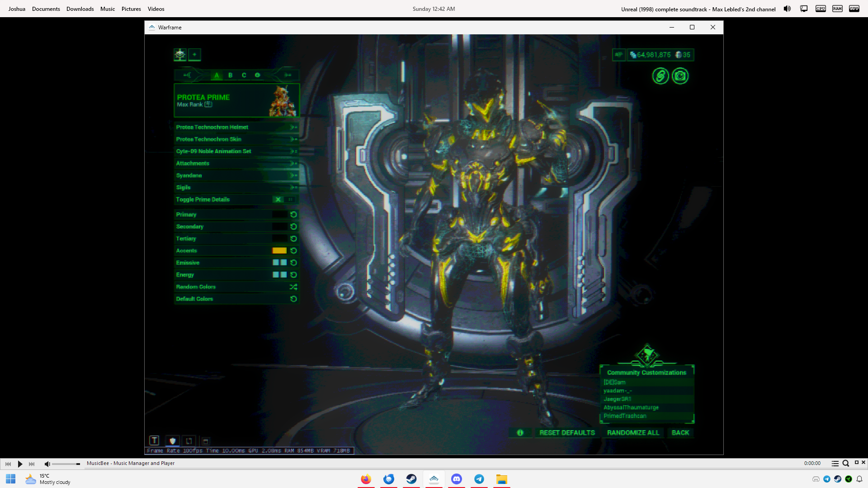Click the look link chain icon

click(660, 76)
